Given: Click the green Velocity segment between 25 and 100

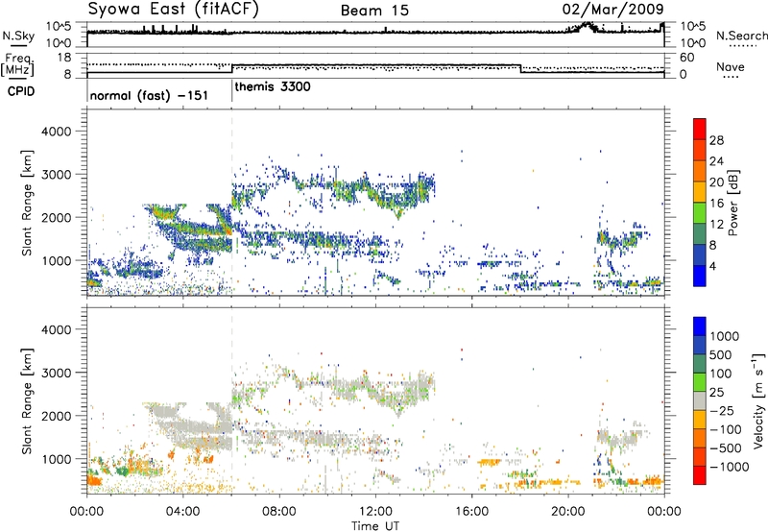Looking at the screenshot, I should (700, 382).
